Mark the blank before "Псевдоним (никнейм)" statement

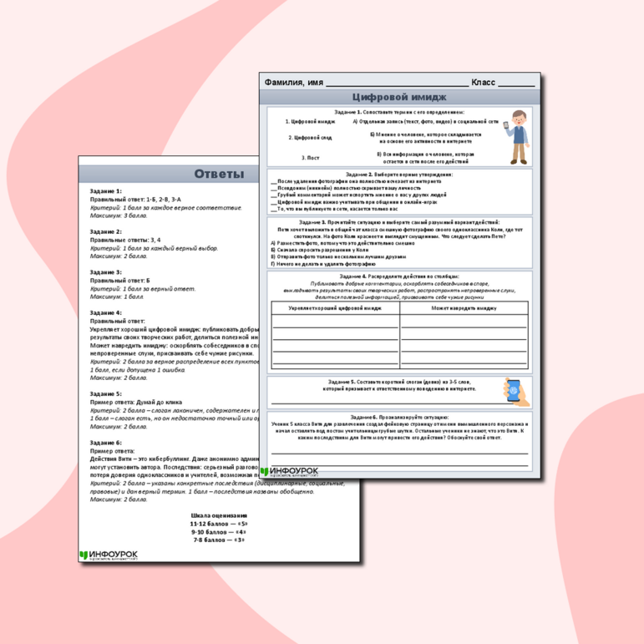(x=274, y=189)
